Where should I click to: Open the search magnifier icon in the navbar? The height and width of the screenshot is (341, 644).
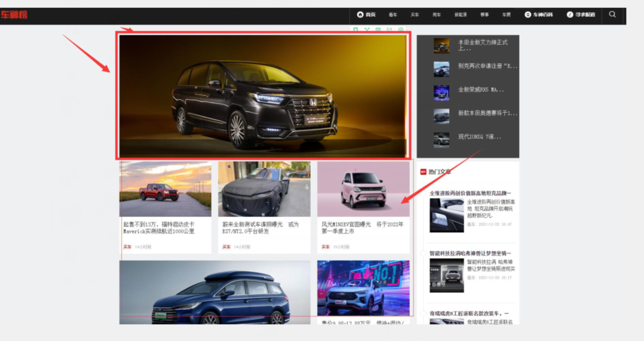tap(612, 14)
